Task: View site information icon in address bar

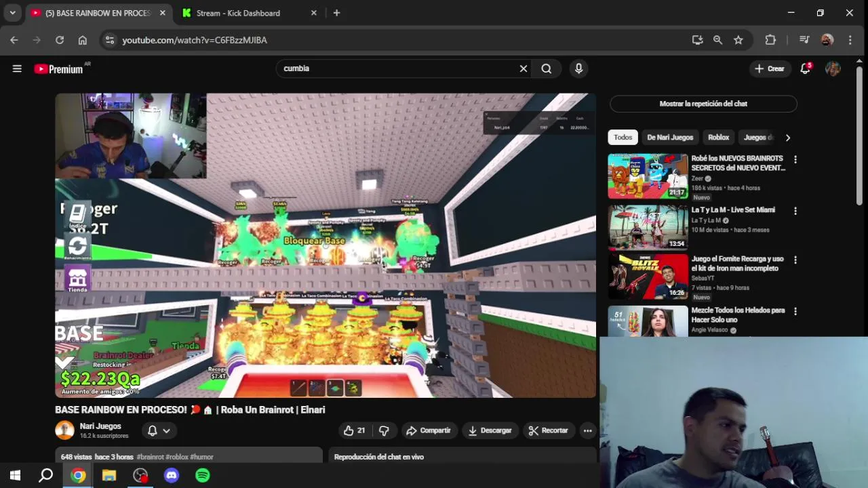Action: pos(110,40)
